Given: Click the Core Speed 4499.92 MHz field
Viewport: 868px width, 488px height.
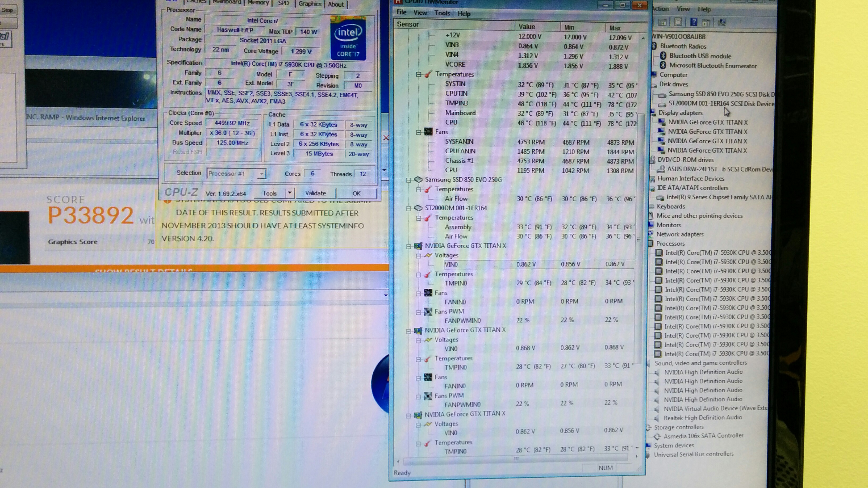Looking at the screenshot, I should pyautogui.click(x=232, y=123).
